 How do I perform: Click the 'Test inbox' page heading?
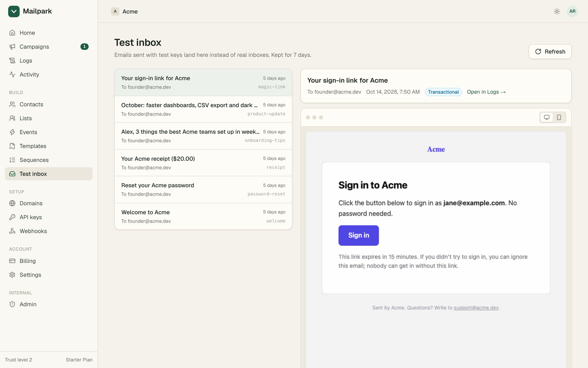pyautogui.click(x=138, y=42)
